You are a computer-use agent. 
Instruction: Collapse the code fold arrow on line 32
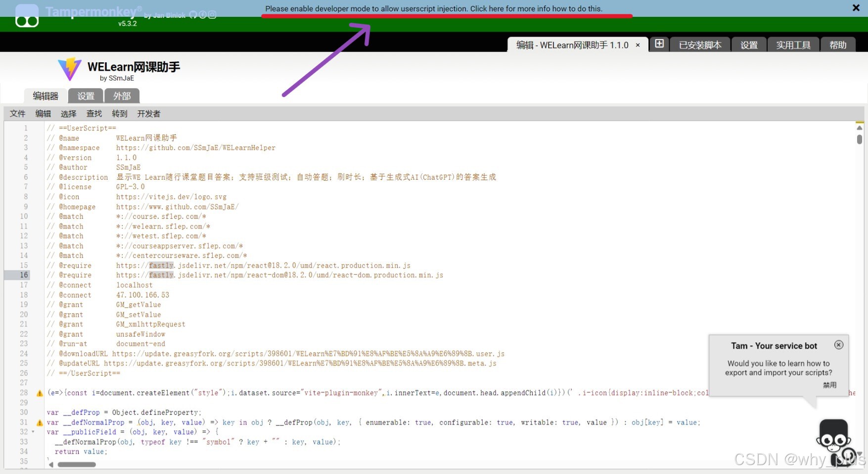[33, 432]
